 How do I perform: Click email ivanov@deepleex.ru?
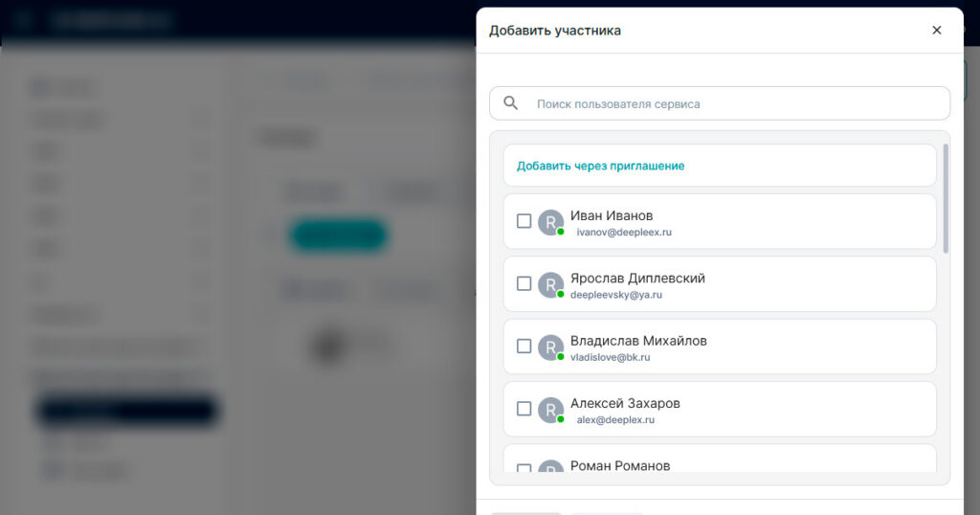[624, 232]
